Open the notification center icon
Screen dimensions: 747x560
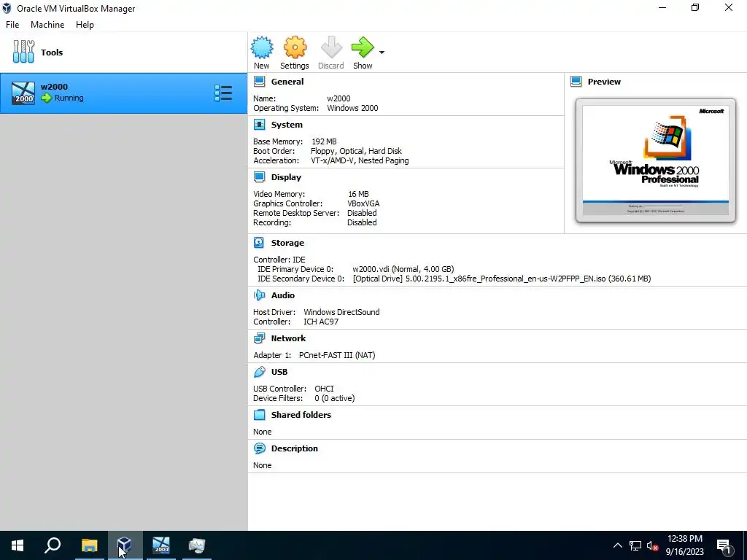pyautogui.click(x=724, y=545)
